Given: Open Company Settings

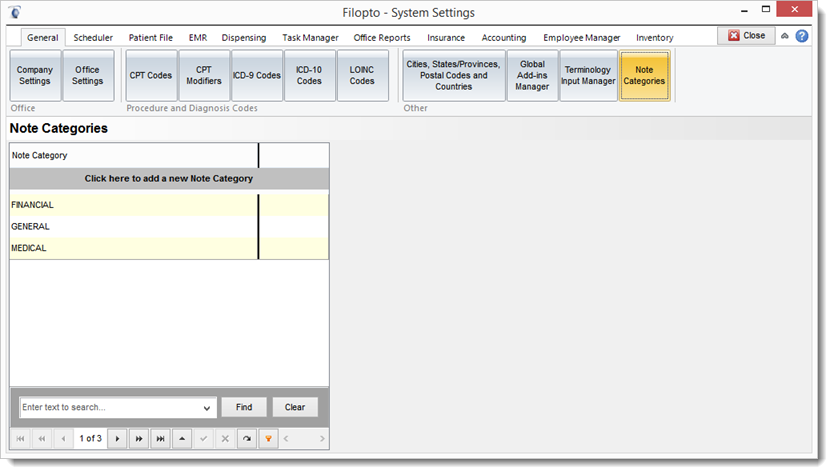Looking at the screenshot, I should [35, 75].
